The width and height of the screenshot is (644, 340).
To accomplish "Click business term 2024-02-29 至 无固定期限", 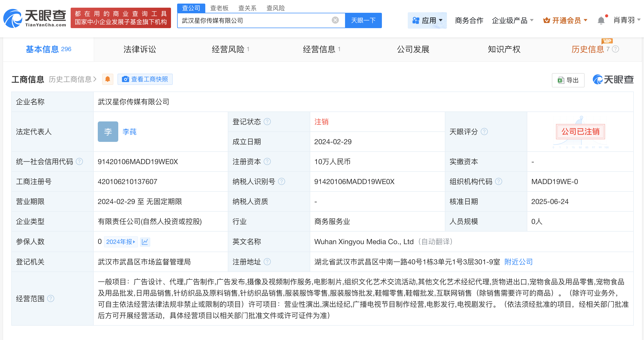I will 140,201.
